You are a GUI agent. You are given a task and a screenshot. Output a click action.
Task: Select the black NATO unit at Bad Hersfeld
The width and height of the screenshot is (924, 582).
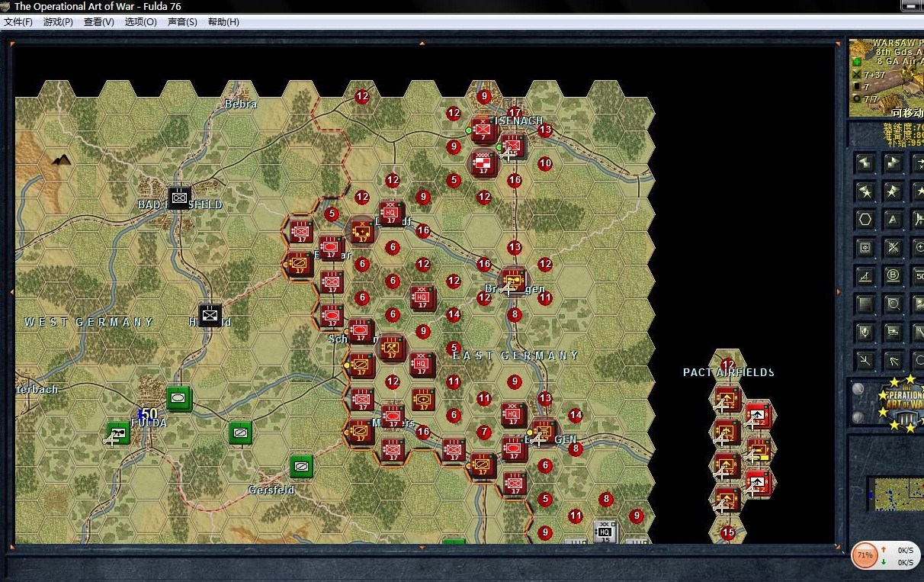[179, 198]
